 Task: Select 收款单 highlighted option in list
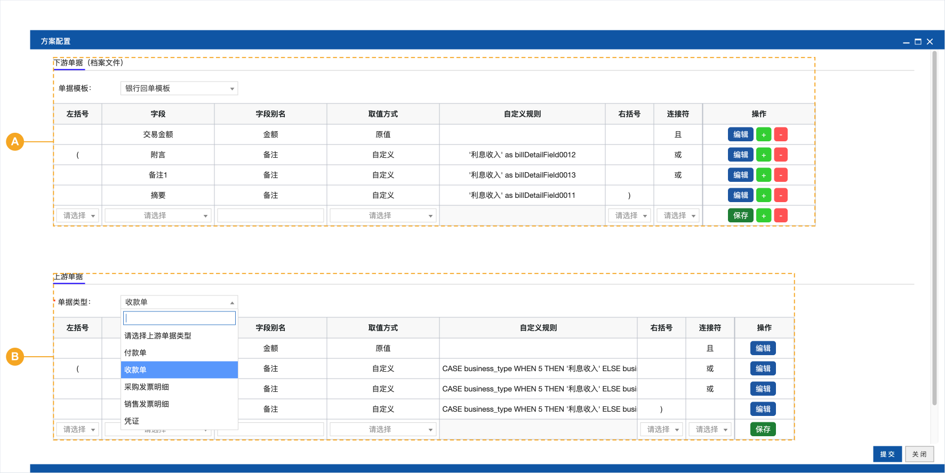pos(179,369)
